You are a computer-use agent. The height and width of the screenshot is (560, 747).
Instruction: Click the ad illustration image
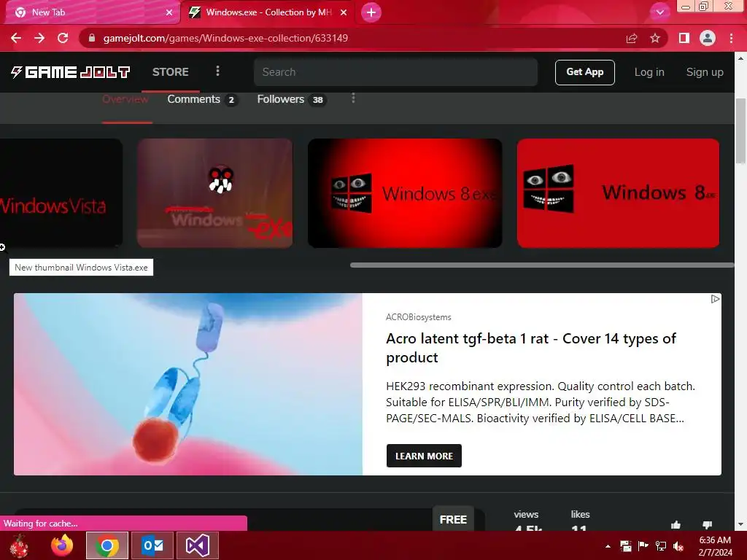(x=188, y=384)
